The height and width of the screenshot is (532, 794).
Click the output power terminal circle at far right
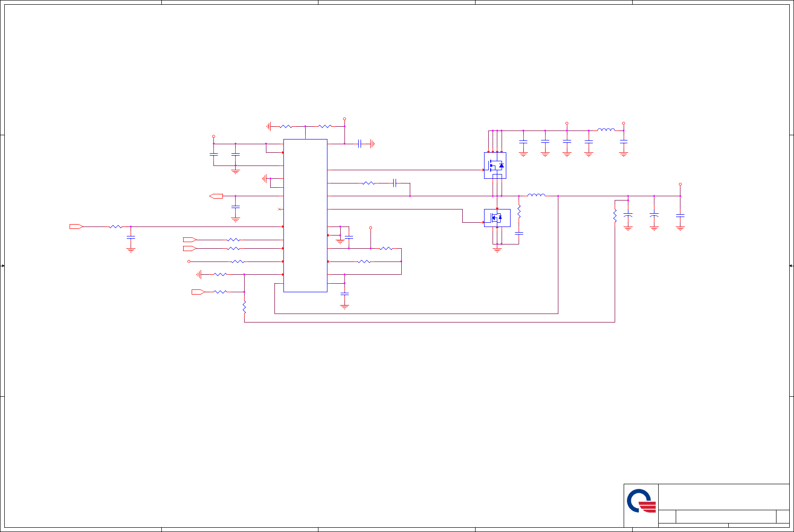(680, 184)
